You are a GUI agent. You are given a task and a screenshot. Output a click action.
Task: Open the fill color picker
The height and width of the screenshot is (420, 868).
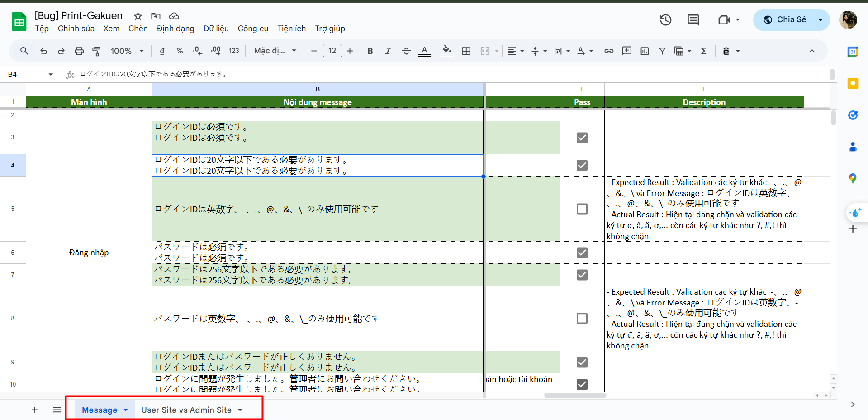(x=447, y=51)
